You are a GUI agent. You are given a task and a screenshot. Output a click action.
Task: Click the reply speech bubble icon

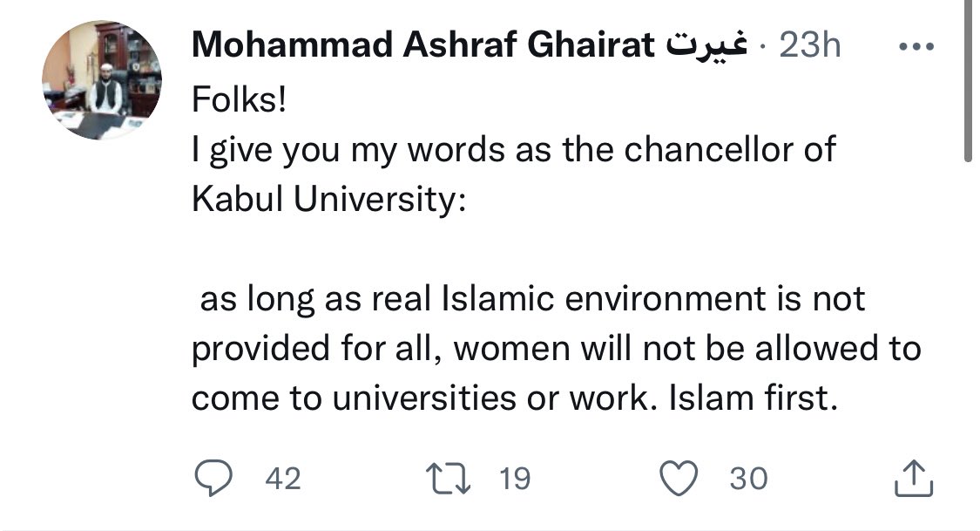coord(212,478)
